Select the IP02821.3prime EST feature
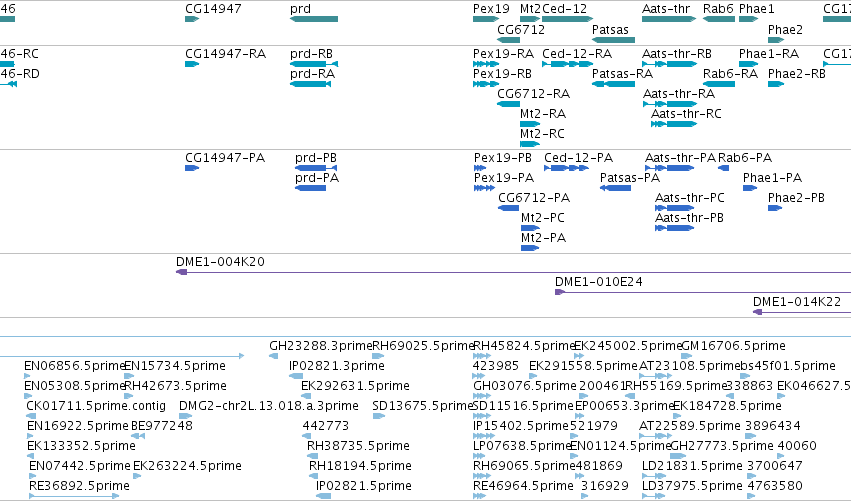 pos(296,376)
